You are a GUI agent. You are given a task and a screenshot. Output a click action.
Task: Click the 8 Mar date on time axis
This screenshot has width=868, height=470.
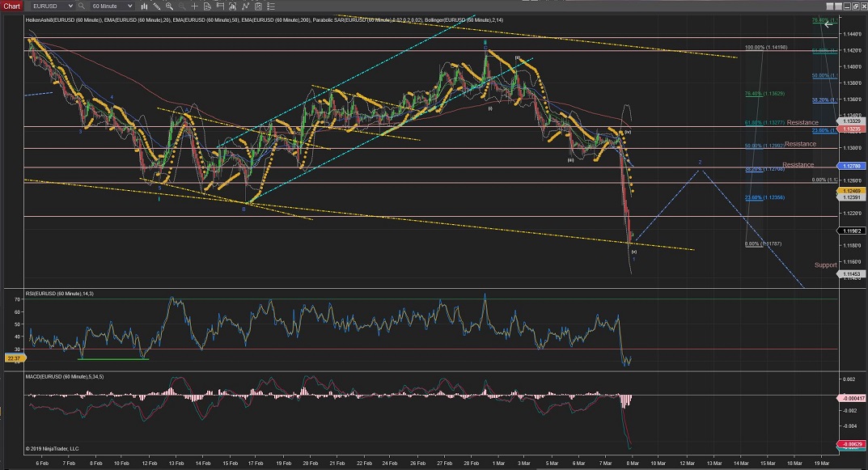pyautogui.click(x=633, y=463)
